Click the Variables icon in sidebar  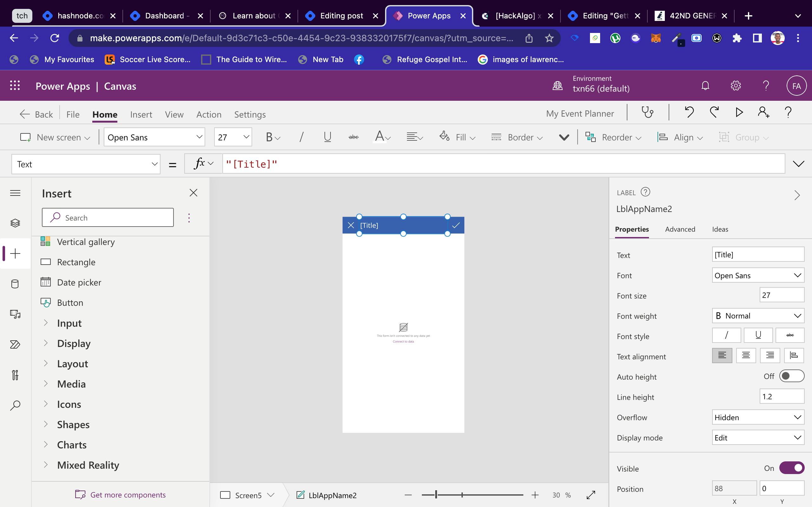pos(15,375)
